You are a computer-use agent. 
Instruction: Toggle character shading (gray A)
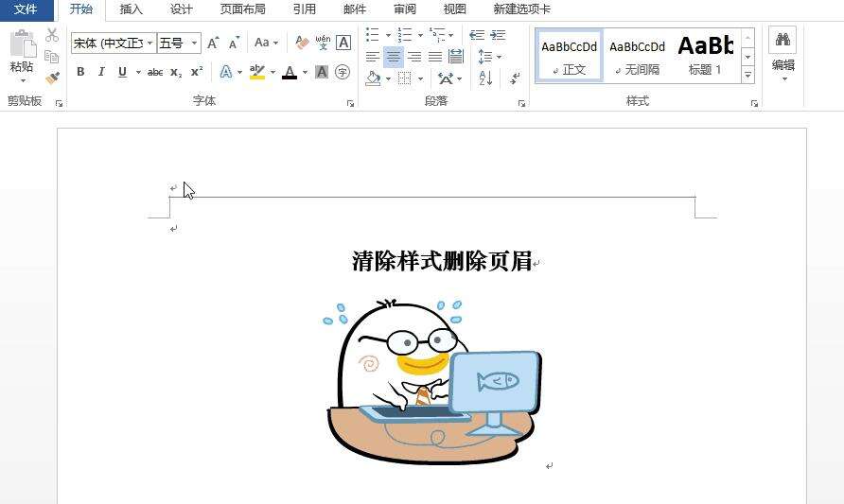322,72
